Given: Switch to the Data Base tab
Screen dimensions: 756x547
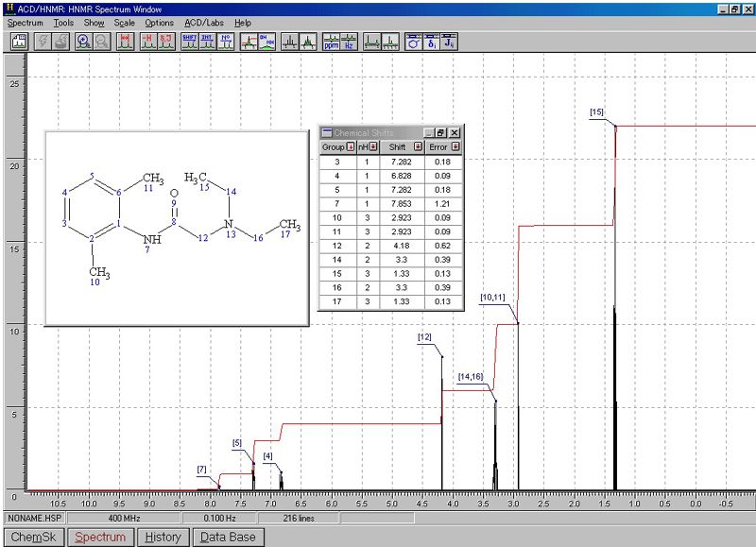Looking at the screenshot, I should pos(228,537).
